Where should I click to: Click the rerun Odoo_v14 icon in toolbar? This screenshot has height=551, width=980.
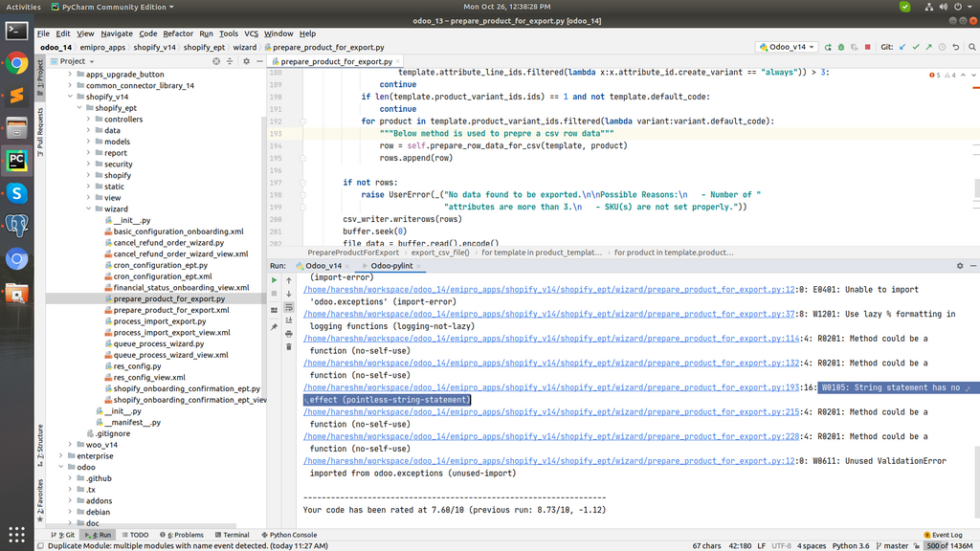(x=828, y=46)
